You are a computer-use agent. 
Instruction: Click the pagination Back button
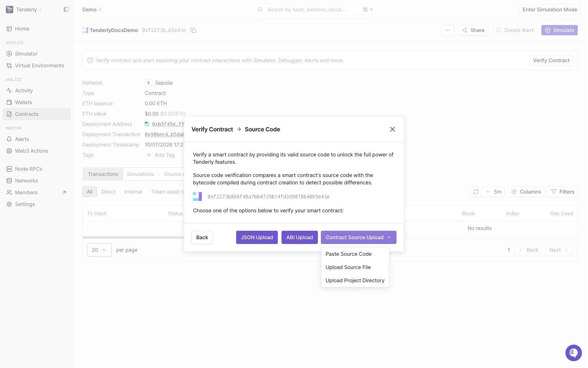tap(528, 250)
